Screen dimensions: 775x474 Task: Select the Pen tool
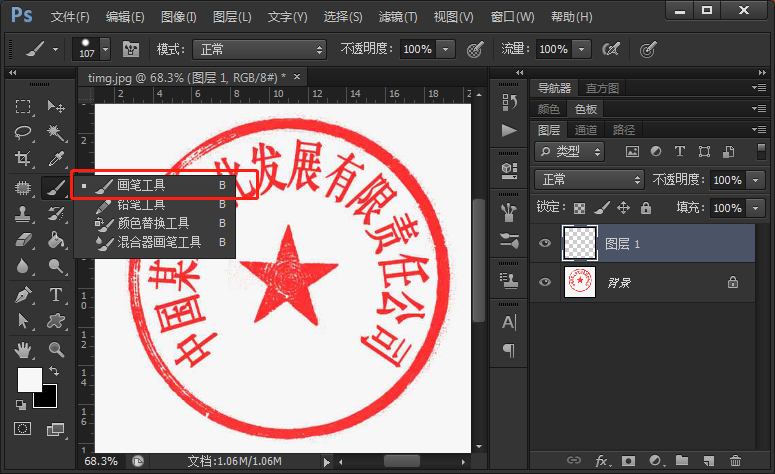[x=23, y=295]
